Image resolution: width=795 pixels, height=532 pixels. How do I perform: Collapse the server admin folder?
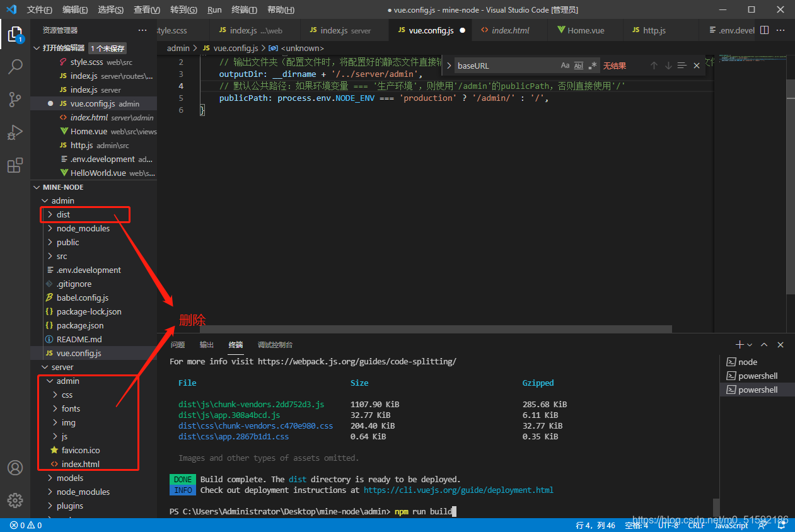pyautogui.click(x=67, y=381)
